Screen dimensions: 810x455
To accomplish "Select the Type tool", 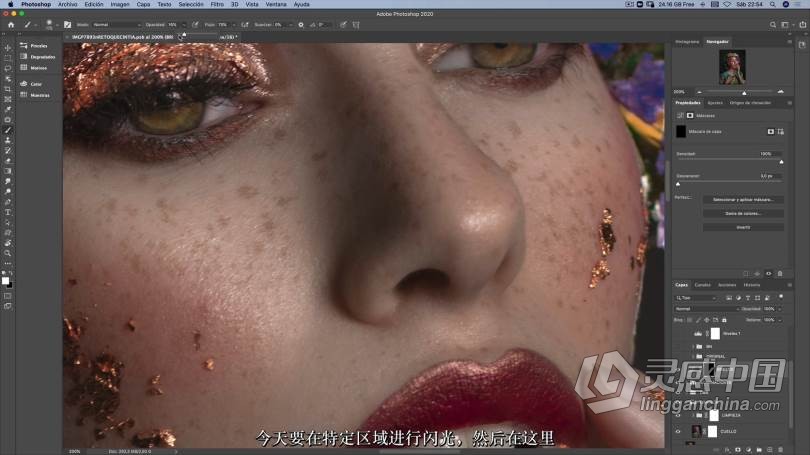I will point(8,212).
